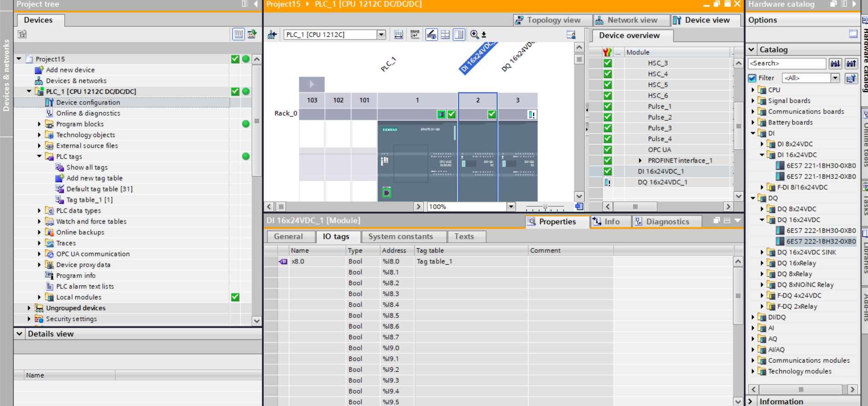The height and width of the screenshot is (406, 868).
Task: Click the green-arrow icon in Project tree toolbar
Action: pos(252,34)
